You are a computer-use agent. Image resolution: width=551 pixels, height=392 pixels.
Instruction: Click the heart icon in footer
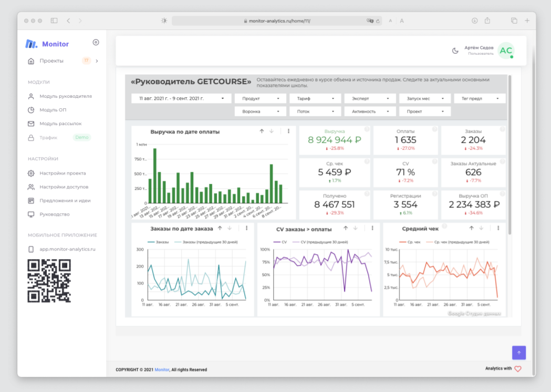tap(517, 369)
